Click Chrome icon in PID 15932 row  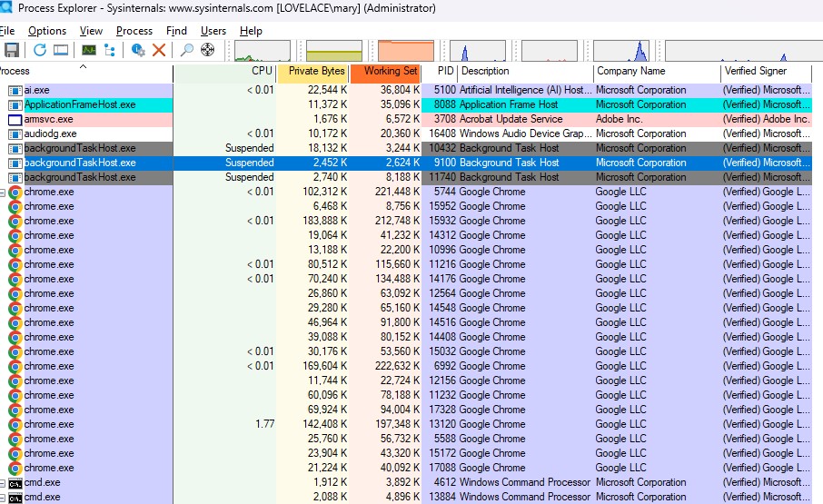coord(15,221)
